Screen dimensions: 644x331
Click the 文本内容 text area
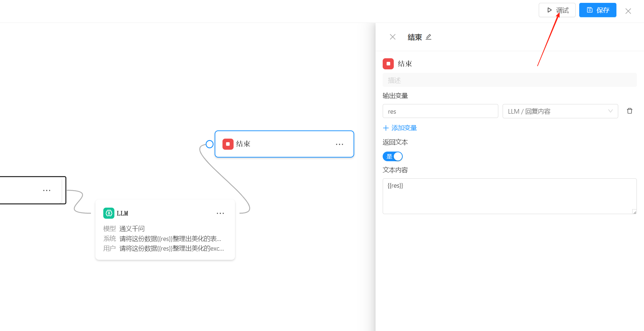(x=509, y=196)
